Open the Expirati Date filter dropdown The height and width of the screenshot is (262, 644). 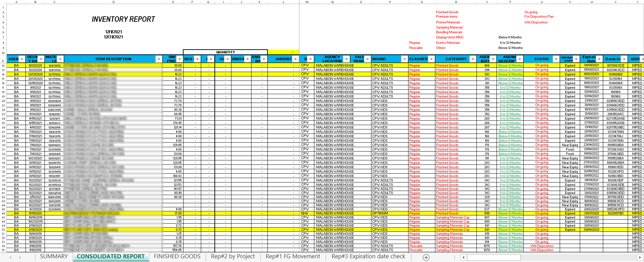[599, 59]
